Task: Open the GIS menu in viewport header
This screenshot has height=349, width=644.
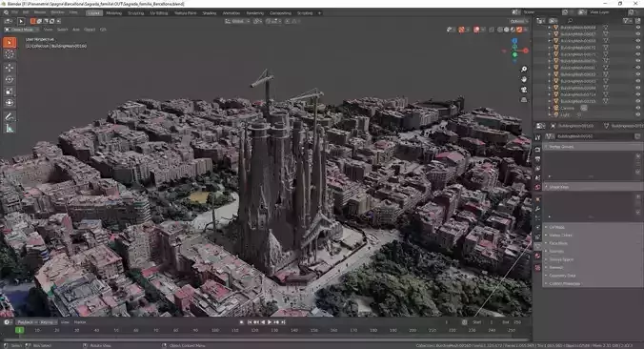Action: (x=103, y=30)
